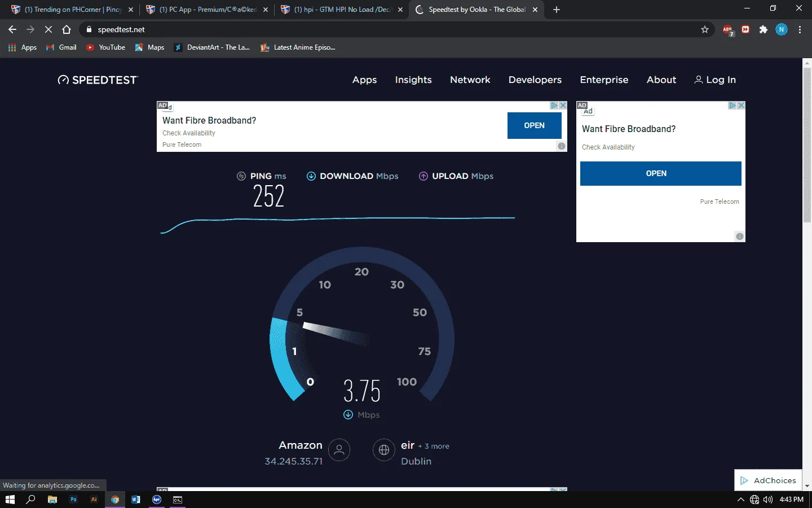Close the Trending on PHCorner tab

tap(131, 10)
